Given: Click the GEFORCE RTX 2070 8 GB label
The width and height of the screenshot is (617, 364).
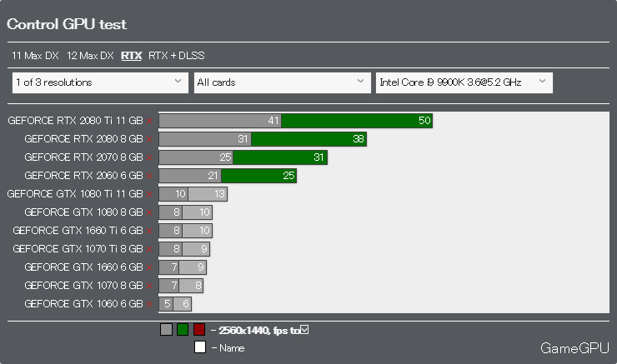Looking at the screenshot, I should (83, 157).
